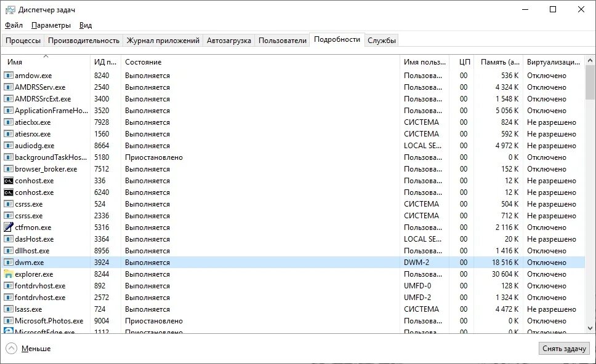The width and height of the screenshot is (596, 364).
Task: Sort by the Имя column header
Action: 46,62
